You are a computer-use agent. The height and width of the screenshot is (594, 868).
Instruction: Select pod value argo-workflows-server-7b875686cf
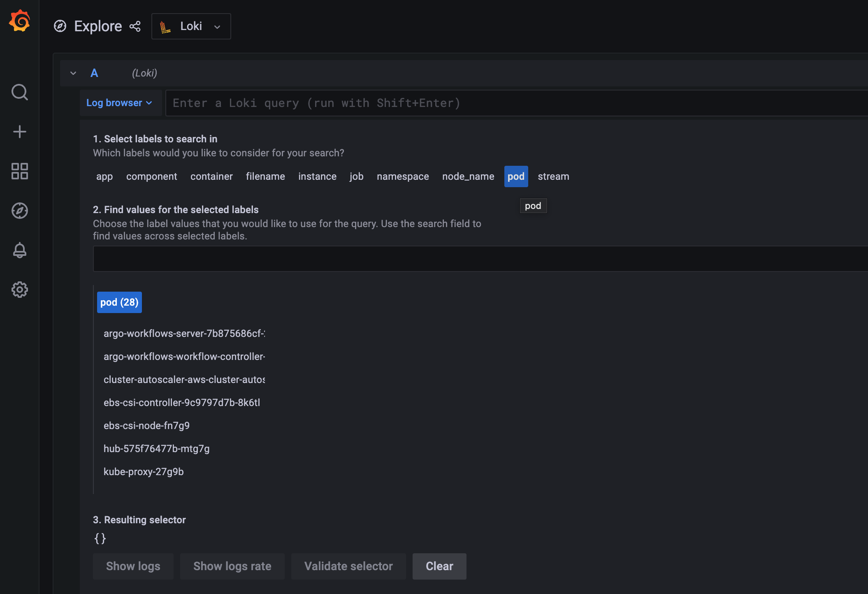(x=184, y=334)
